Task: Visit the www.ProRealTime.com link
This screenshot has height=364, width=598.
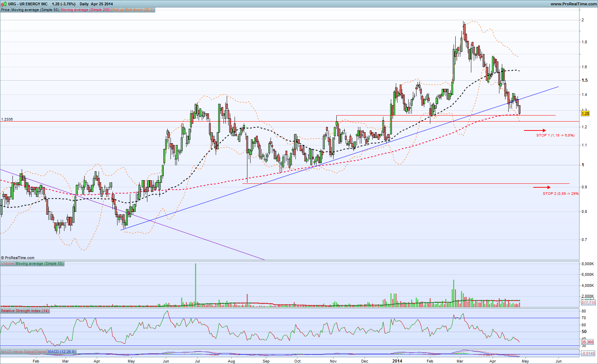Action: (x=573, y=4)
